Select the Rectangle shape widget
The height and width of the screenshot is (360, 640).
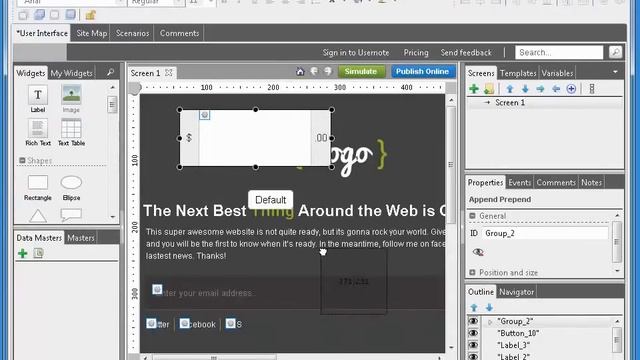pyautogui.click(x=38, y=187)
